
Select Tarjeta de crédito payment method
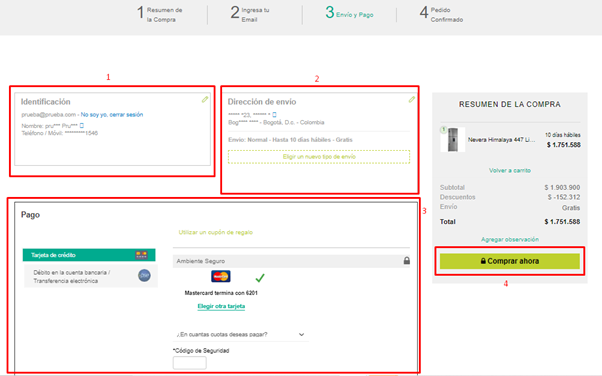pyautogui.click(x=89, y=255)
